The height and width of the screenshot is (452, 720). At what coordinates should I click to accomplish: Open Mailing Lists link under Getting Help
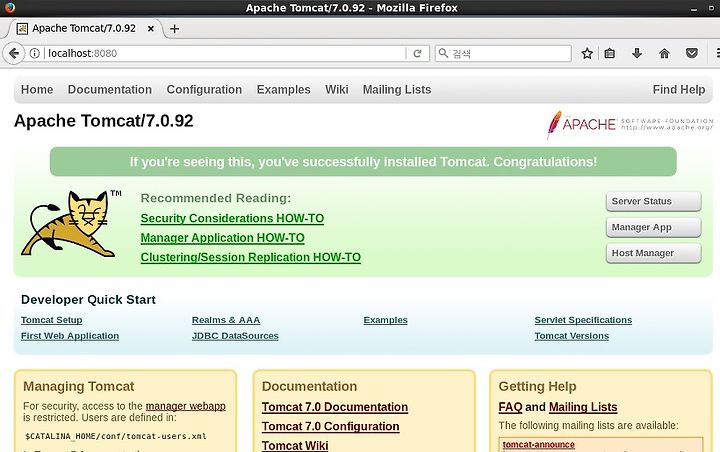point(583,407)
